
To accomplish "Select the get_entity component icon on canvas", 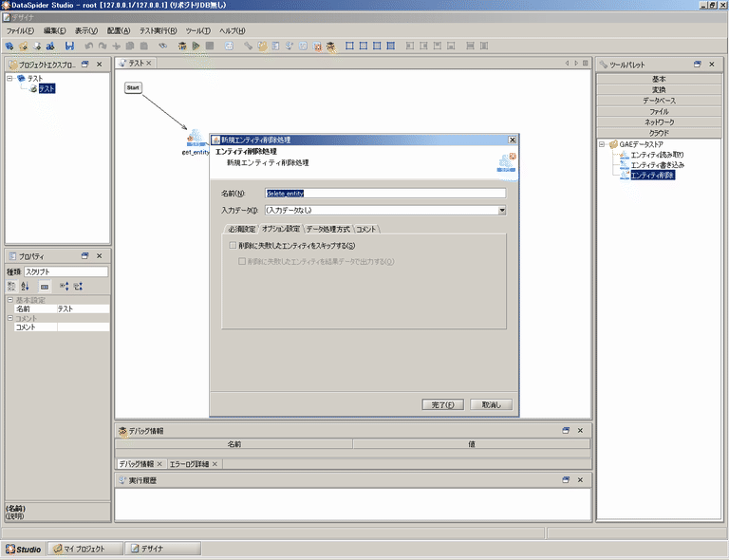I will coord(196,138).
